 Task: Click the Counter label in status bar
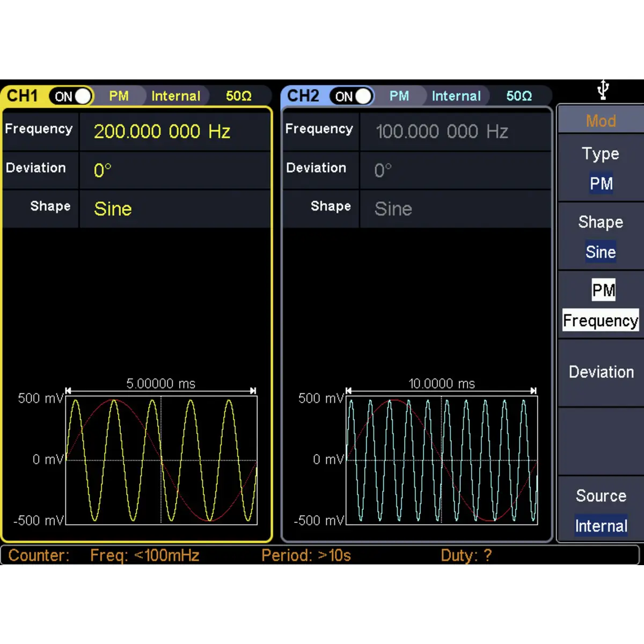(x=39, y=555)
